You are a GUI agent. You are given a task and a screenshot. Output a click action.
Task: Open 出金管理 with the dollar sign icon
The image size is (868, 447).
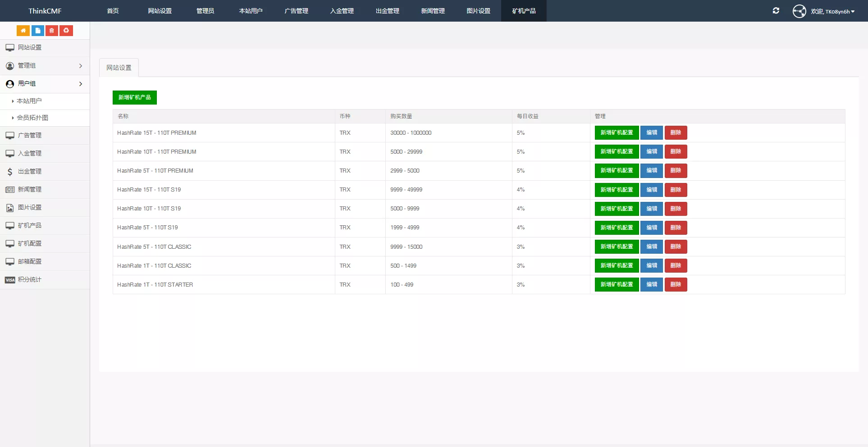tap(29, 172)
